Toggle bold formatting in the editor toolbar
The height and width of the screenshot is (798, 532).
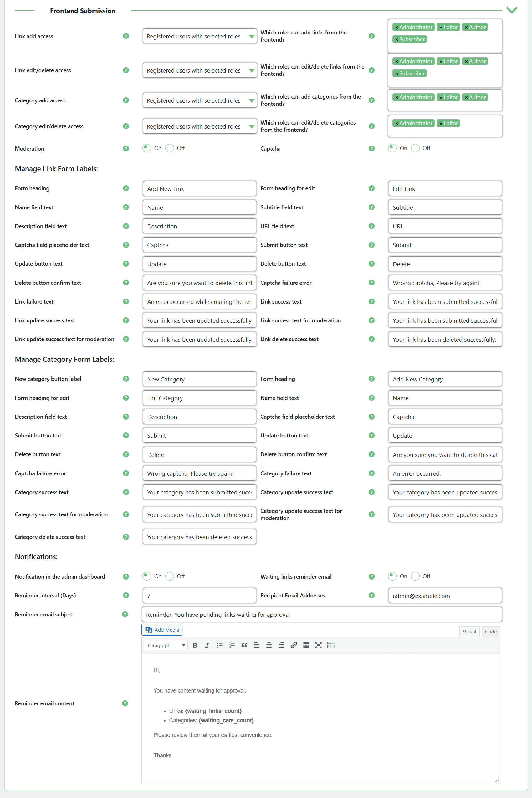pyautogui.click(x=195, y=645)
